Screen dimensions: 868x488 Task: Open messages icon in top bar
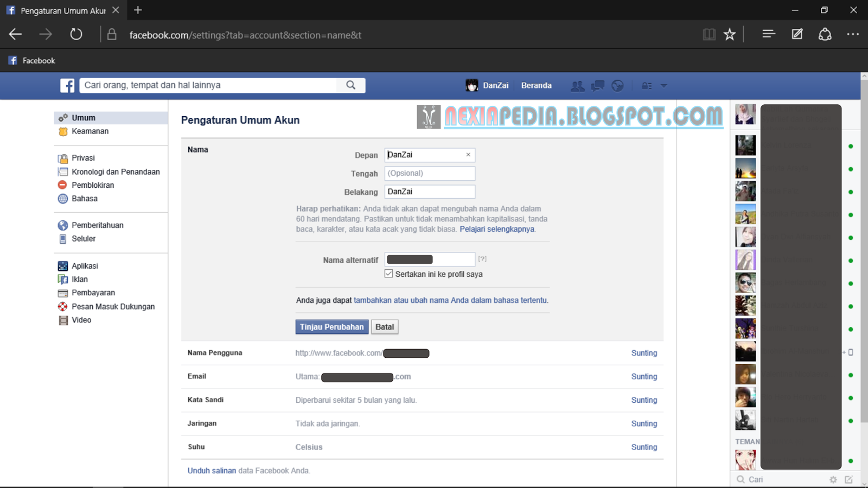point(598,86)
